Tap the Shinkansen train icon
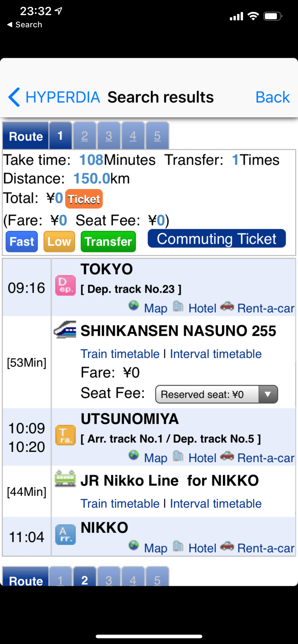This screenshot has width=298, height=644. click(65, 329)
